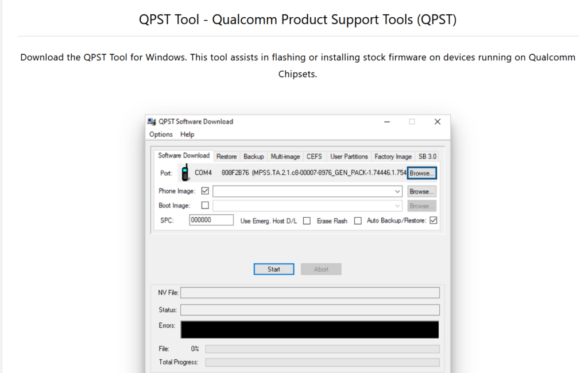
Task: Click the COM4 port text
Action: tap(203, 172)
